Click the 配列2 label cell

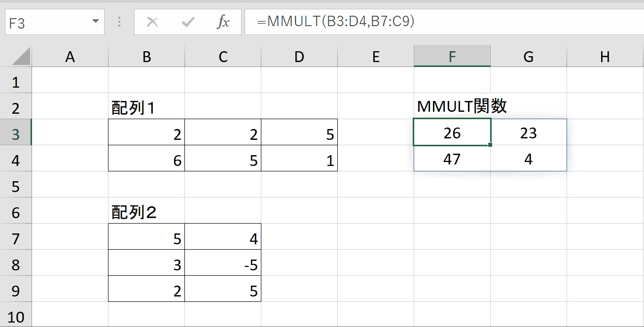click(x=146, y=212)
